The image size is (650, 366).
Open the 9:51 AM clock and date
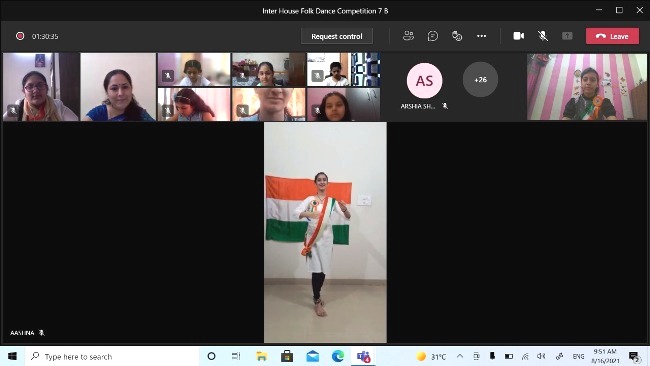pyautogui.click(x=605, y=356)
